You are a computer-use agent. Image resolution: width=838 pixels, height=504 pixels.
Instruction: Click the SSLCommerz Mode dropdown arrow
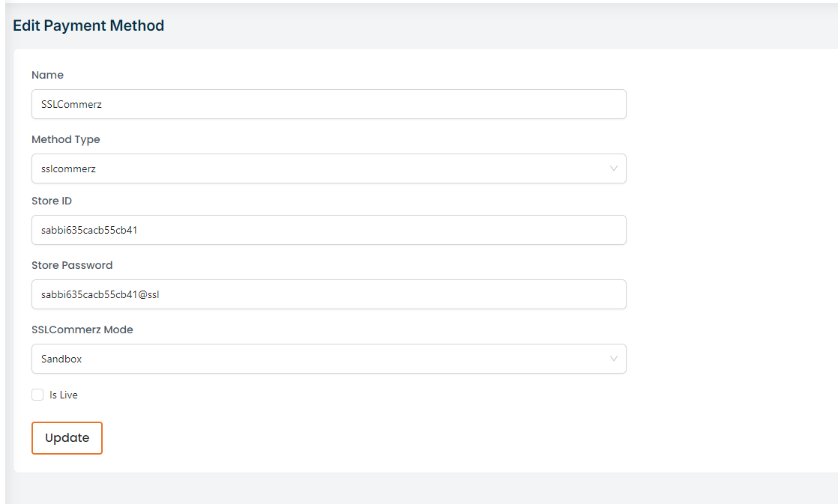pos(613,359)
